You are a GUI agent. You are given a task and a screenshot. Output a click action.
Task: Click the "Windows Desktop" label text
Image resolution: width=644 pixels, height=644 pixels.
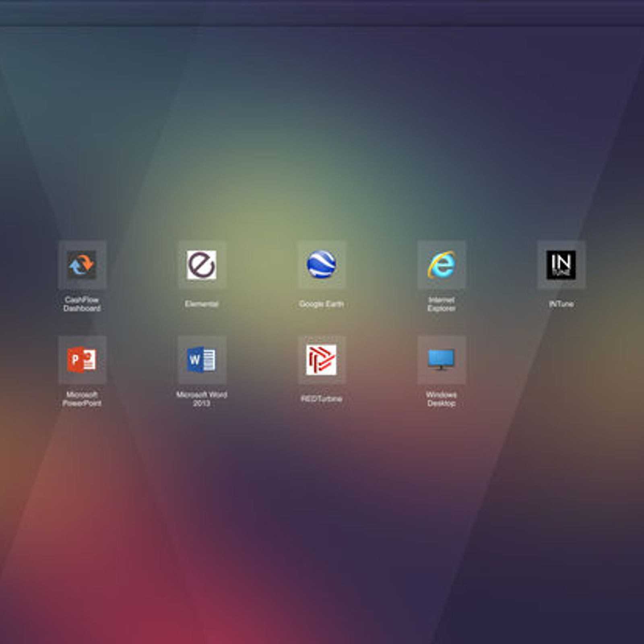pos(442,399)
